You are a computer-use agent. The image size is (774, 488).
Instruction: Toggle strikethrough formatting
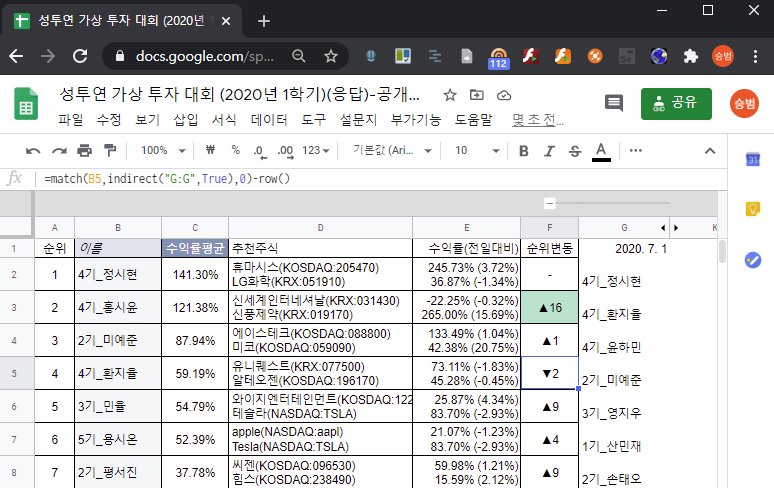(x=575, y=151)
